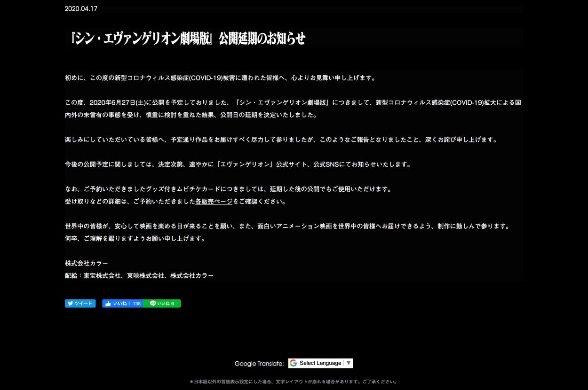Open the 各販売ページ link

(x=214, y=202)
